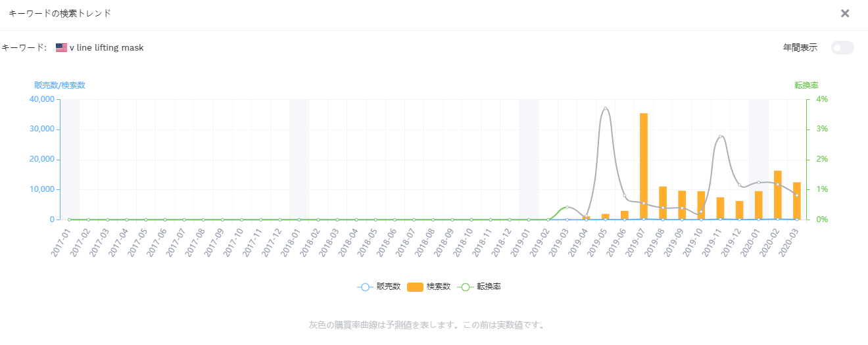Click the green data point at 2019-03
Image resolution: width=868 pixels, height=345 pixels.
click(567, 207)
